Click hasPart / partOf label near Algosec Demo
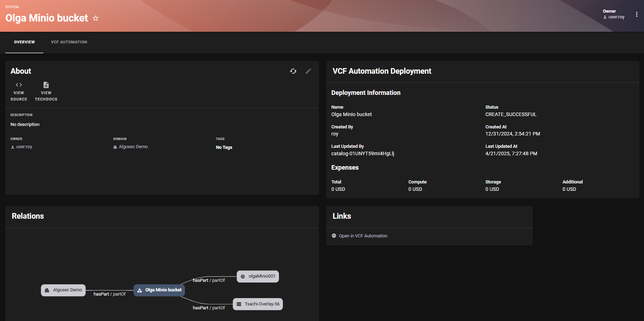The width and height of the screenshot is (644, 321). [x=110, y=294]
